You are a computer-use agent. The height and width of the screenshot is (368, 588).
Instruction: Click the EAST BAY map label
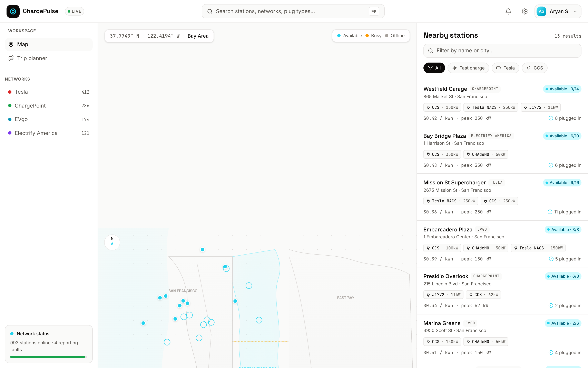[345, 298]
